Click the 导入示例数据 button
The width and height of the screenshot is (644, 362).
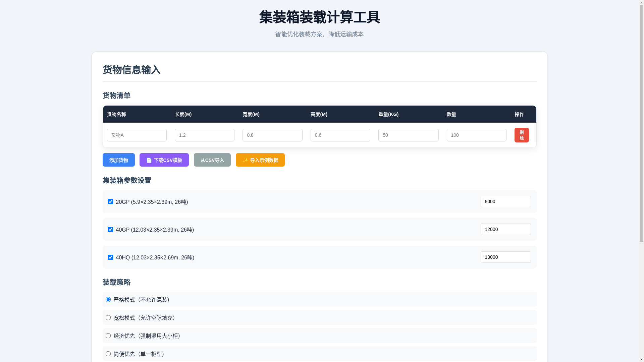point(260,160)
